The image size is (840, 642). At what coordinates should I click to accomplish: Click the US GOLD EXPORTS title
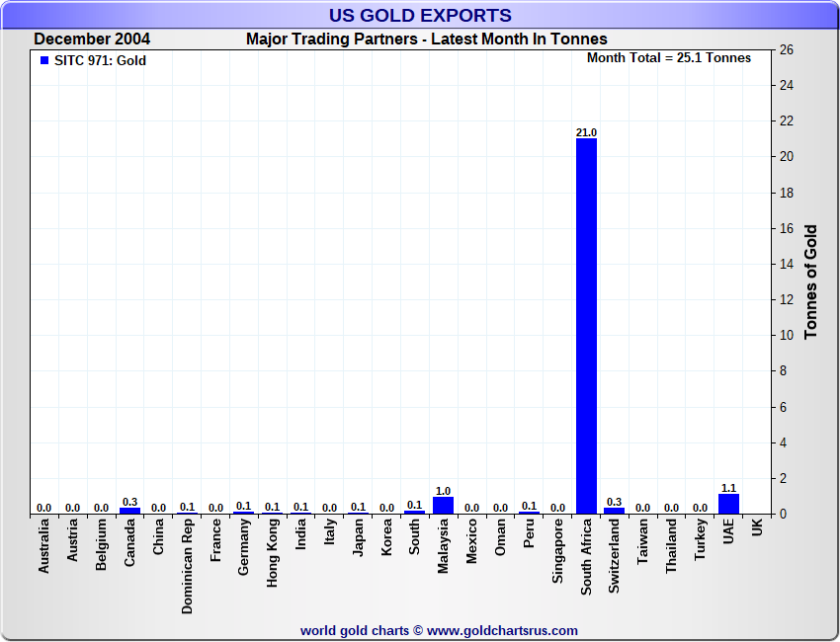(x=420, y=15)
